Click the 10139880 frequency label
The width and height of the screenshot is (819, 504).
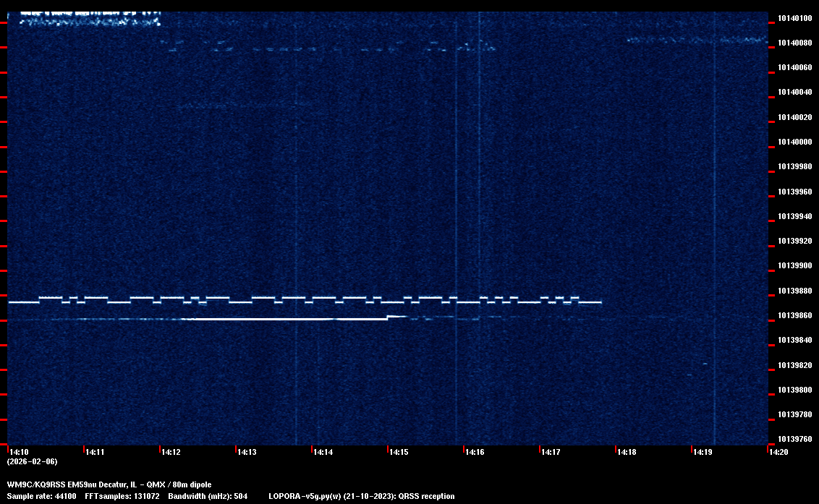pos(794,291)
